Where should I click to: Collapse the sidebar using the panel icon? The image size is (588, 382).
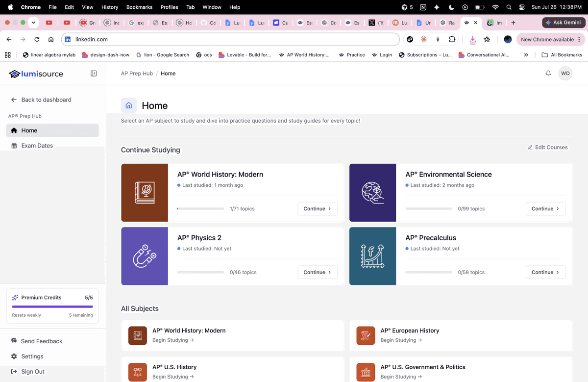94,74
